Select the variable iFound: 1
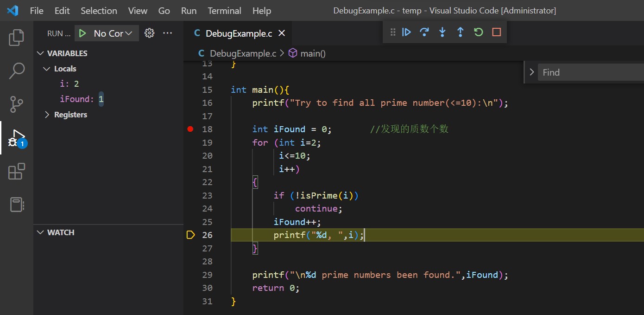The height and width of the screenshot is (315, 644). tap(82, 99)
